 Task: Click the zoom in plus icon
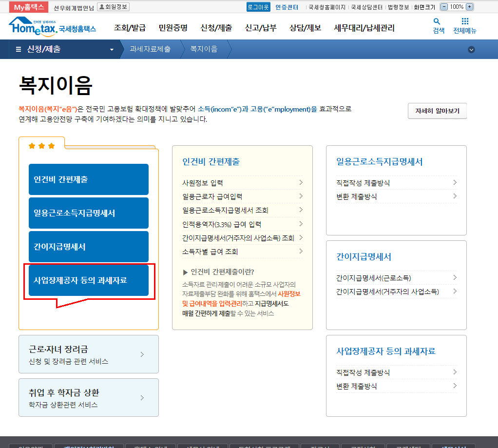pyautogui.click(x=469, y=7)
